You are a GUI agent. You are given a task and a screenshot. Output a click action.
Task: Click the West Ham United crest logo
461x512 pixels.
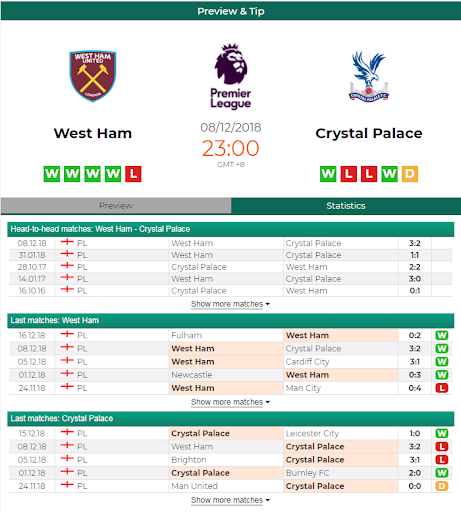[x=93, y=76]
